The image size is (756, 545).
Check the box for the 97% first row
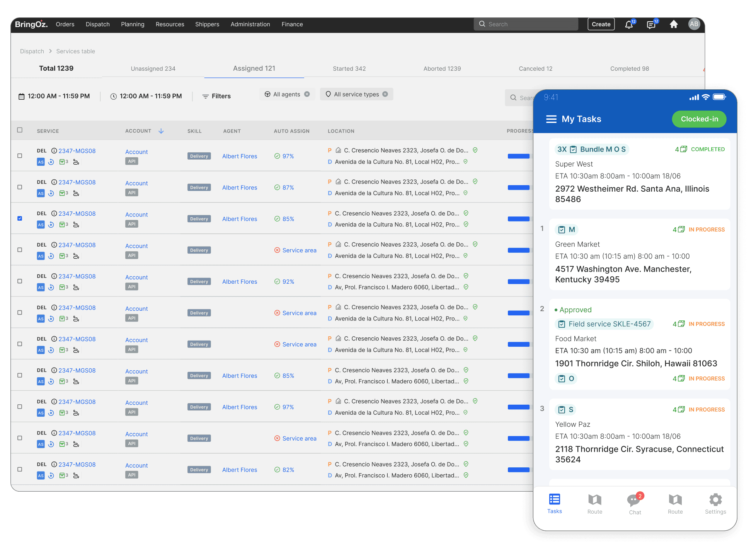coord(20,156)
